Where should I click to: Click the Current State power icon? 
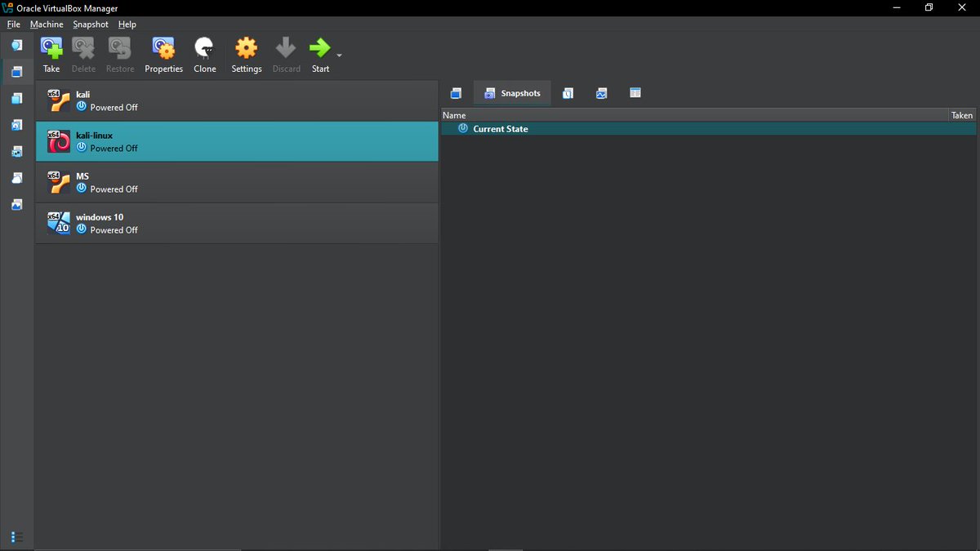(x=463, y=129)
